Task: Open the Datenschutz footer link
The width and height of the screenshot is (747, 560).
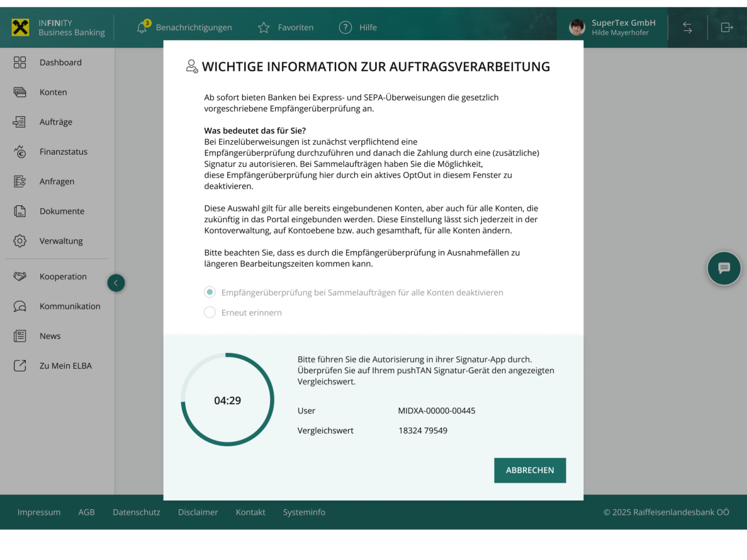Action: 136,512
